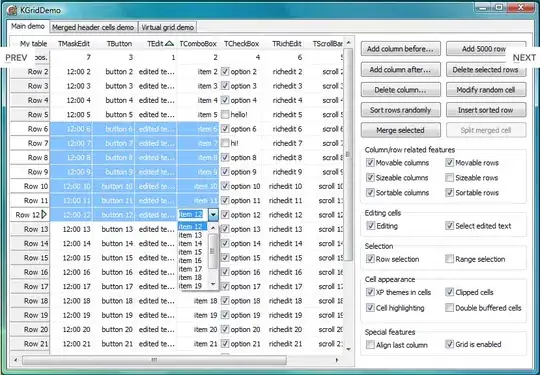
Task: Click dropdown list scroll up arrow
Action: coord(213,228)
